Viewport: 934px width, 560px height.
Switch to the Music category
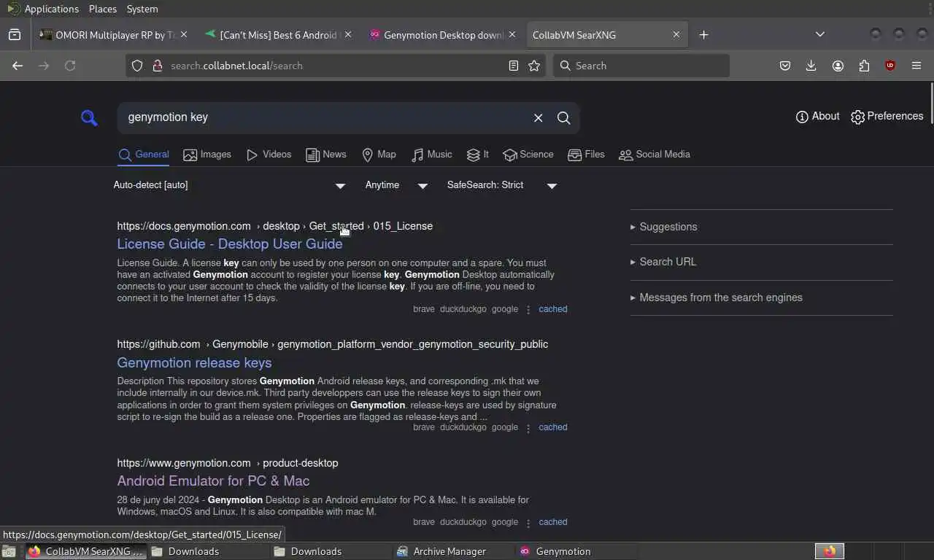coord(431,155)
